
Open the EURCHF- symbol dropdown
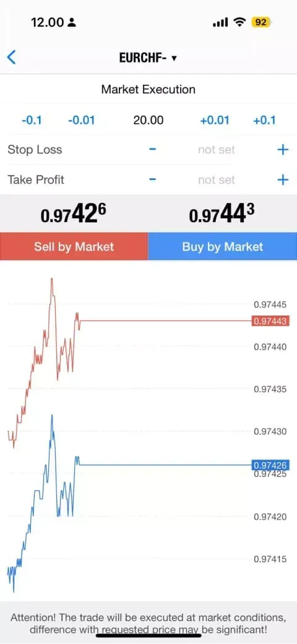click(x=148, y=58)
